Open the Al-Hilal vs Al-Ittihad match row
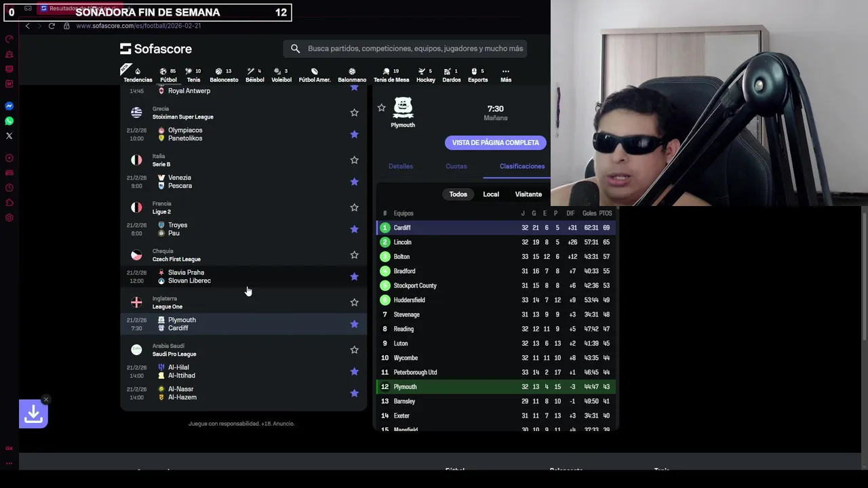Screen dimensions: 868x488 (243, 371)
